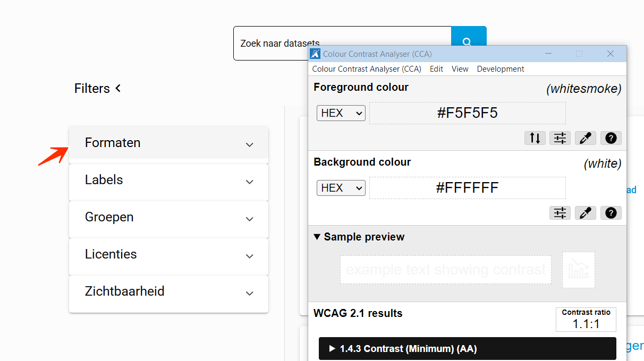
Task: Open the foreground colour sliders icon
Action: pyautogui.click(x=560, y=138)
